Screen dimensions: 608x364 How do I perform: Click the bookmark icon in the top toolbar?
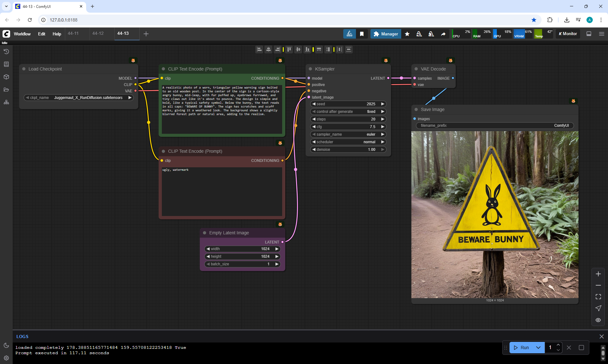click(x=362, y=34)
